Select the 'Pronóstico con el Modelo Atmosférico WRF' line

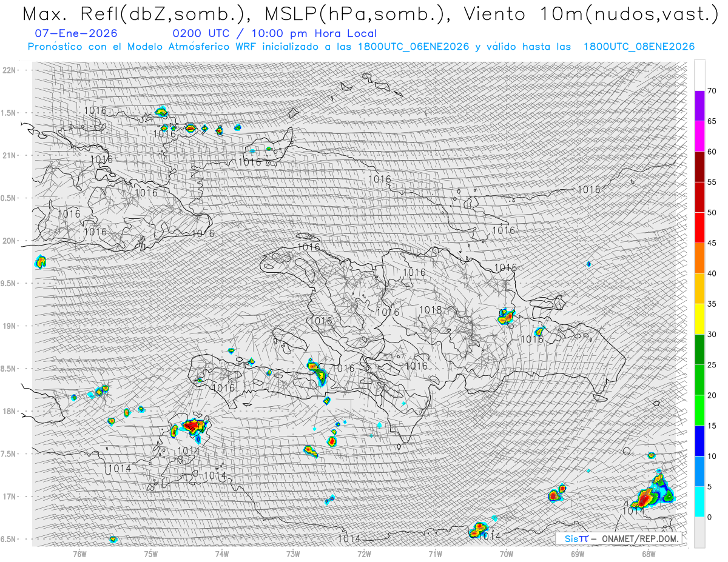click(x=361, y=47)
